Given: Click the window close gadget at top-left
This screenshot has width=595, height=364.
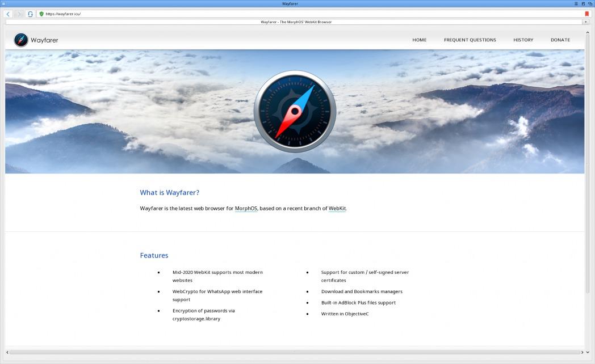Looking at the screenshot, I should coord(3,3).
